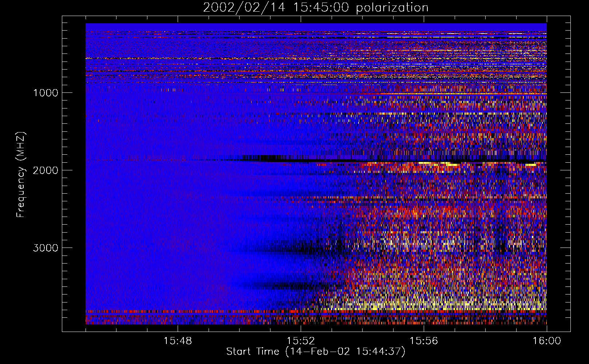Click the 16:00 time tick label
The width and height of the screenshot is (589, 364).
pos(547,341)
